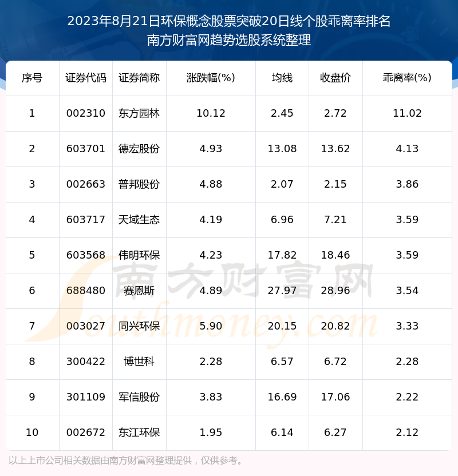
Task: Click the 1.95 change value
Action: point(211,433)
